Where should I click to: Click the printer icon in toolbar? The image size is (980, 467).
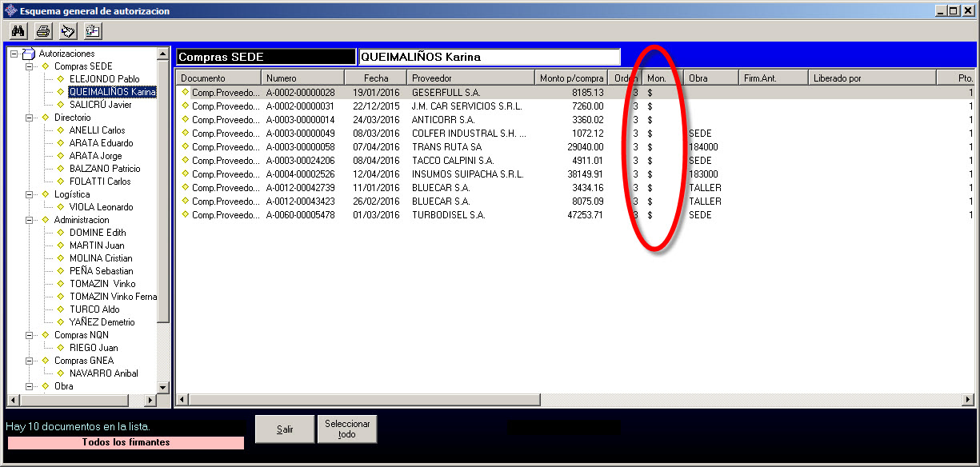(x=43, y=31)
